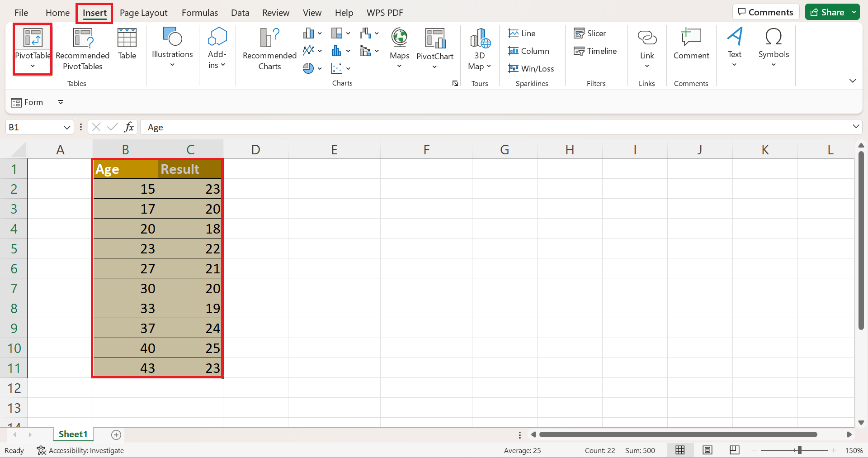
Task: Open the Comments pane button
Action: pyautogui.click(x=766, y=12)
